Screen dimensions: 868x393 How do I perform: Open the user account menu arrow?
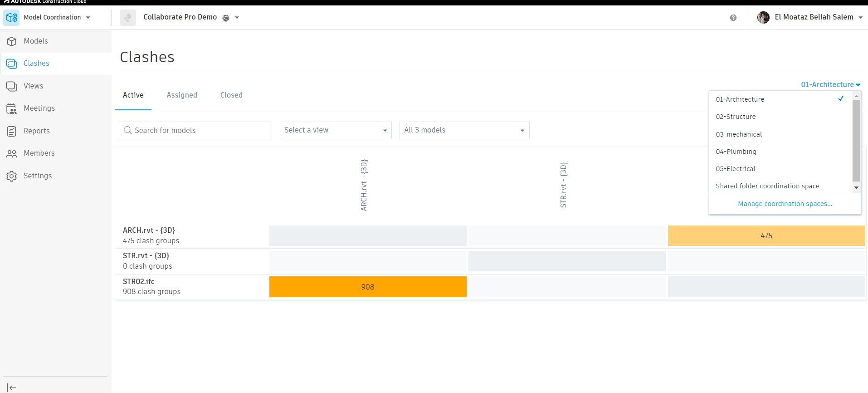861,18
